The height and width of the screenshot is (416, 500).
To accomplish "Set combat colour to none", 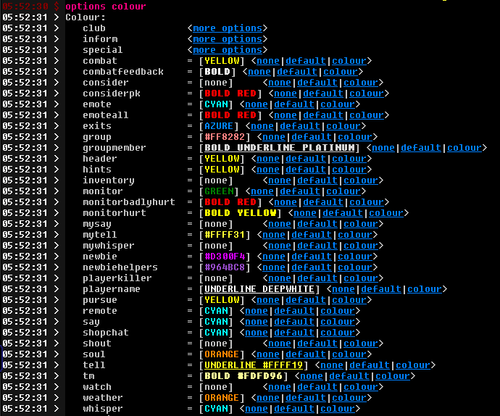I will [268, 61].
